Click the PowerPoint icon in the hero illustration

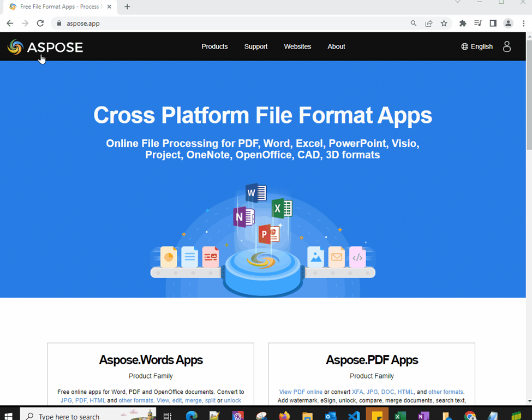(269, 234)
